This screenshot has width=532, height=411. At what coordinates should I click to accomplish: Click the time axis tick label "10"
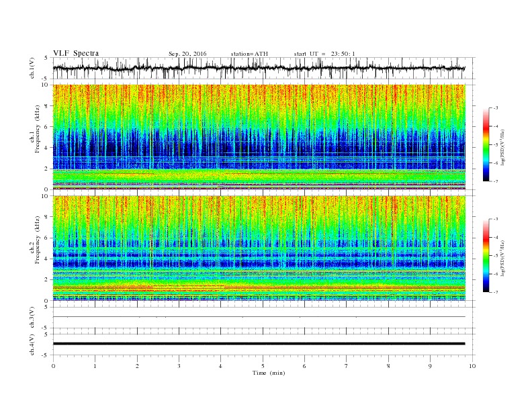tap(472, 366)
